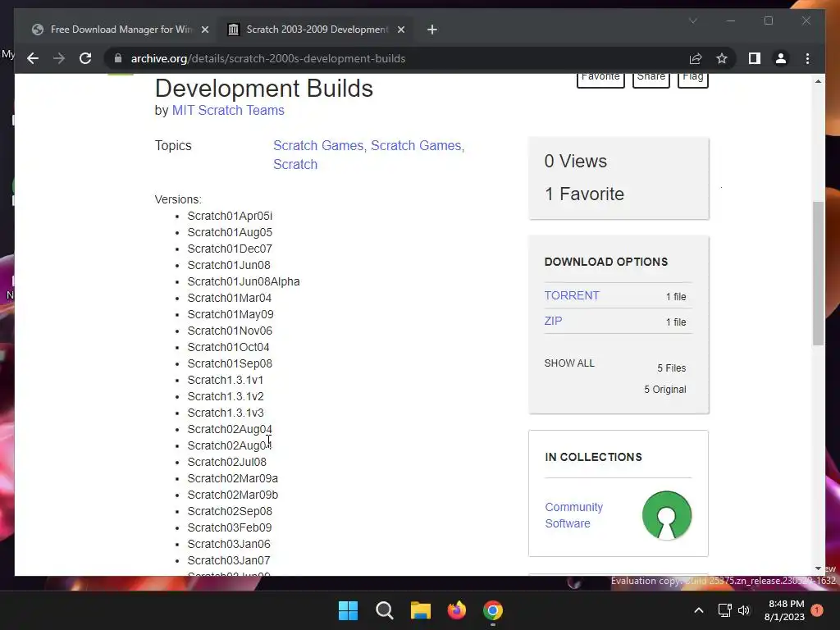Download the ZIP file option
The width and height of the screenshot is (840, 630).
(553, 321)
